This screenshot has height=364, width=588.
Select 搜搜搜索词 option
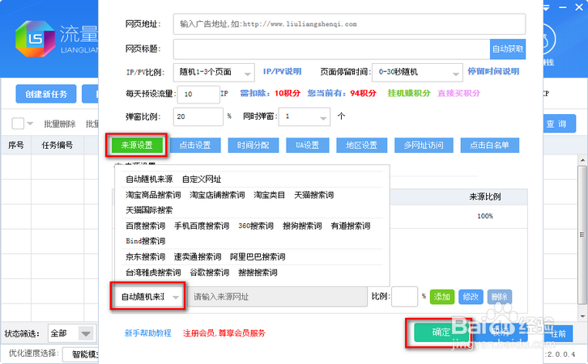(258, 273)
